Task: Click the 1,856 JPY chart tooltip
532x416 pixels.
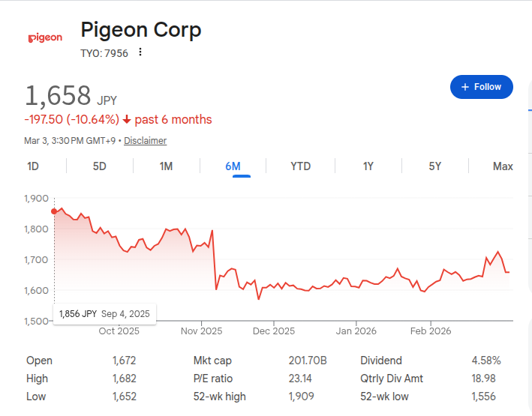Action: [104, 314]
